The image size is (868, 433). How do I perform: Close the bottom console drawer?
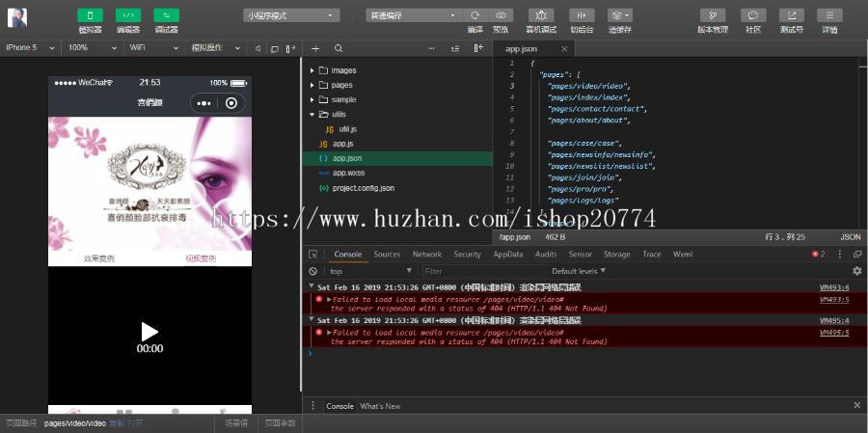click(857, 405)
